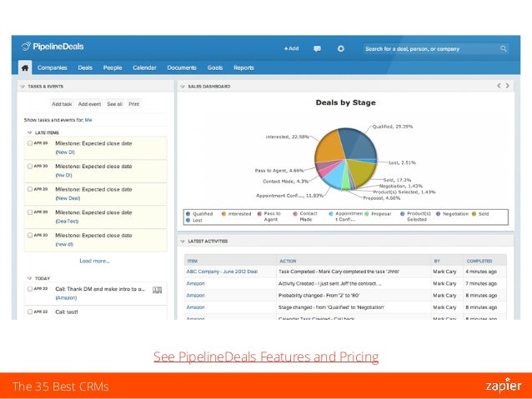Check the milestone task for (New Deal)
This screenshot has height=399, width=532.
(x=30, y=189)
